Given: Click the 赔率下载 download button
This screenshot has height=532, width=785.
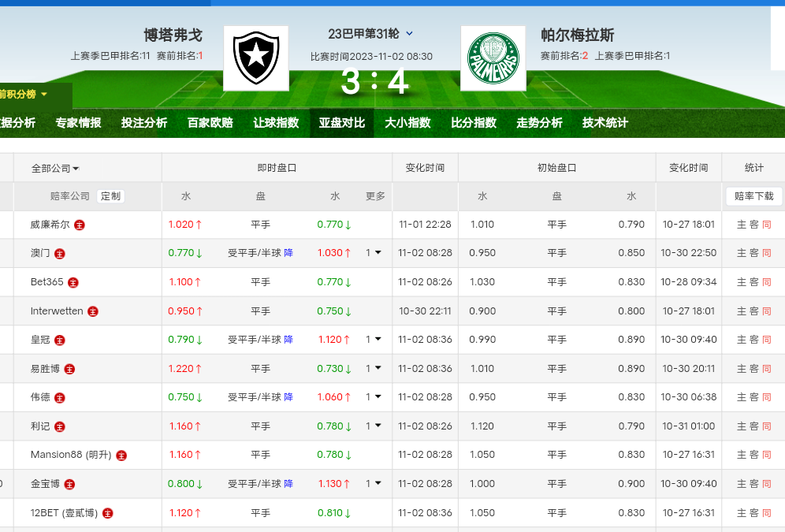Looking at the screenshot, I should tap(753, 196).
